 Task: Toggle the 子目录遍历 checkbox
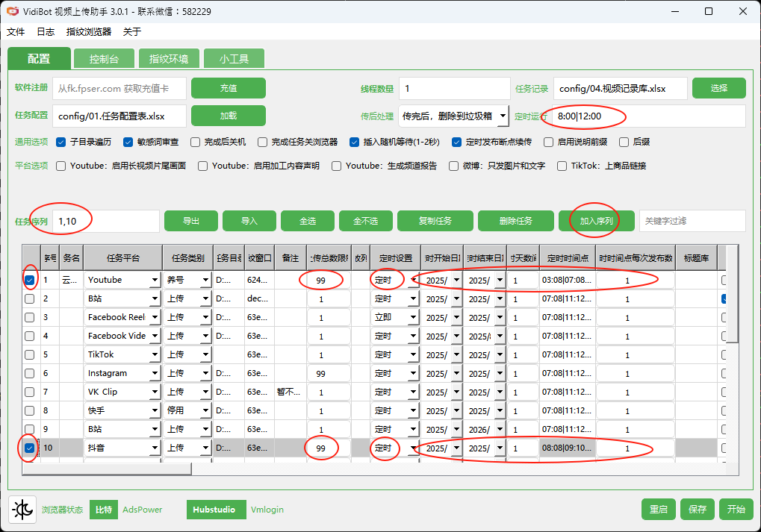(60, 142)
